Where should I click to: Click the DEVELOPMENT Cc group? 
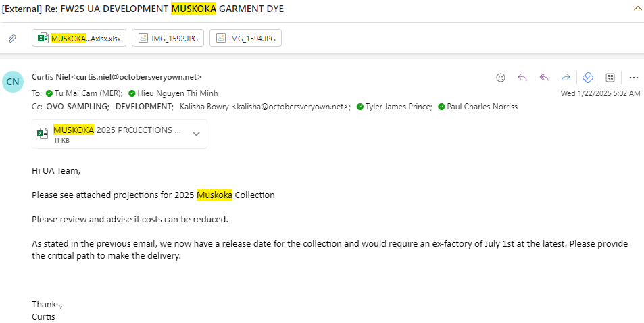pyautogui.click(x=144, y=107)
